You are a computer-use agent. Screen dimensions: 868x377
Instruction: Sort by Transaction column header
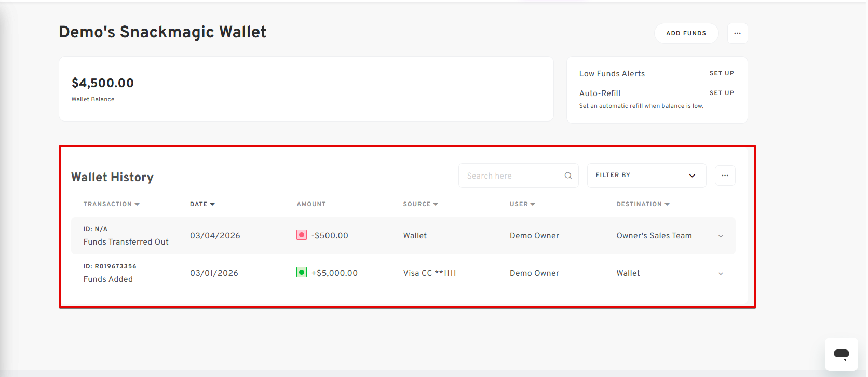111,204
